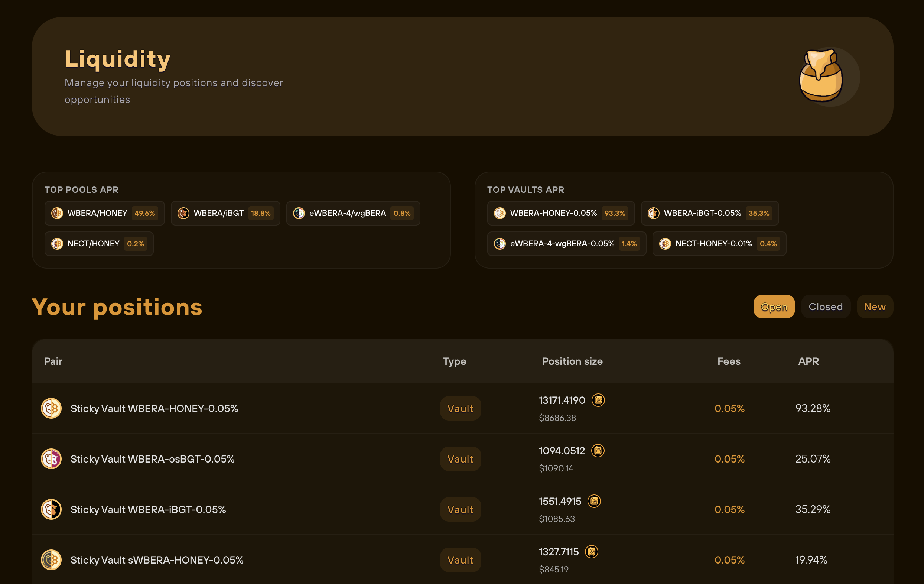Click WBERA/HONEY pool token icon
This screenshot has height=584, width=924.
click(57, 213)
